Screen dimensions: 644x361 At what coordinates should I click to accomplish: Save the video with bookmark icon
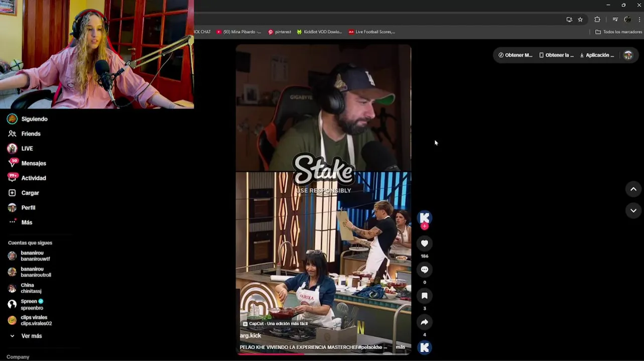coord(424,296)
